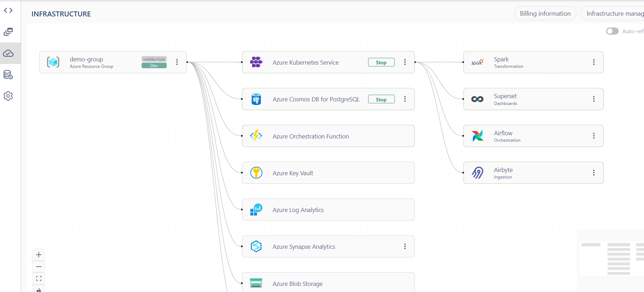Viewport: 644px width, 292px height.
Task: Click the Airbyte logo icon
Action: [477, 173]
